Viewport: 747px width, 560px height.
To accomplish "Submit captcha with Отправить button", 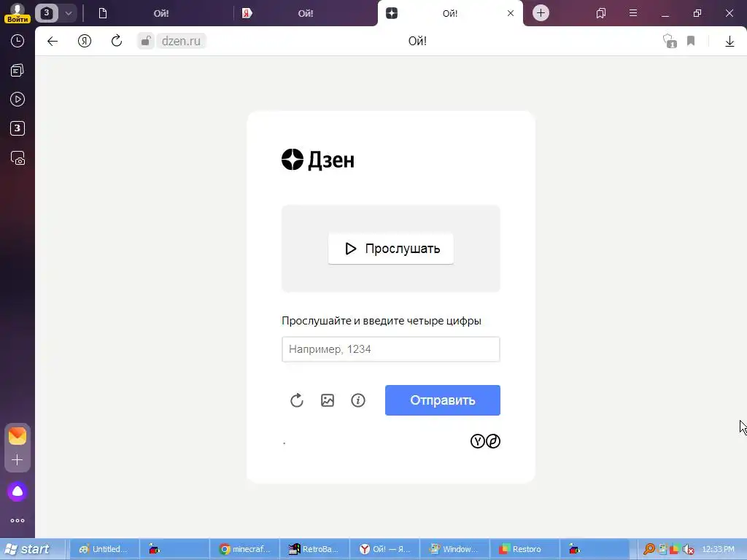I will pyautogui.click(x=443, y=400).
